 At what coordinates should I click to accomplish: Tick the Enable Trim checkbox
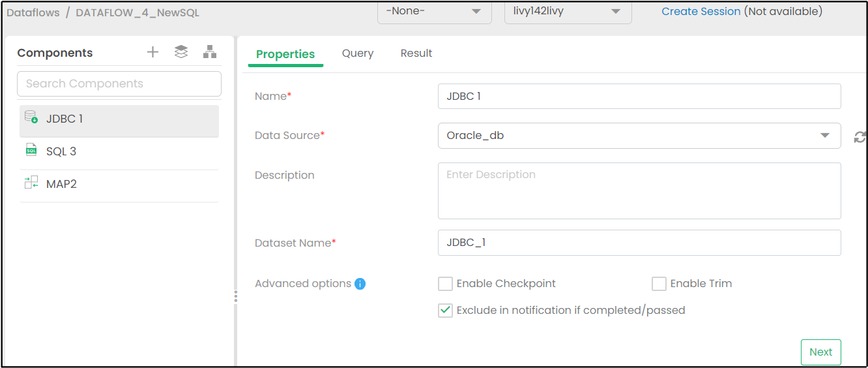tap(659, 284)
